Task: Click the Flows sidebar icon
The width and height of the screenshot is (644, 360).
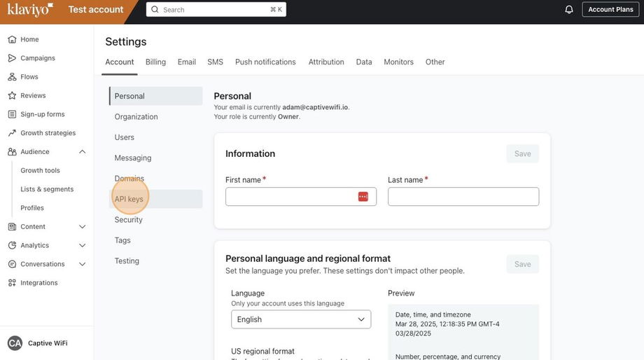Action: [12, 77]
